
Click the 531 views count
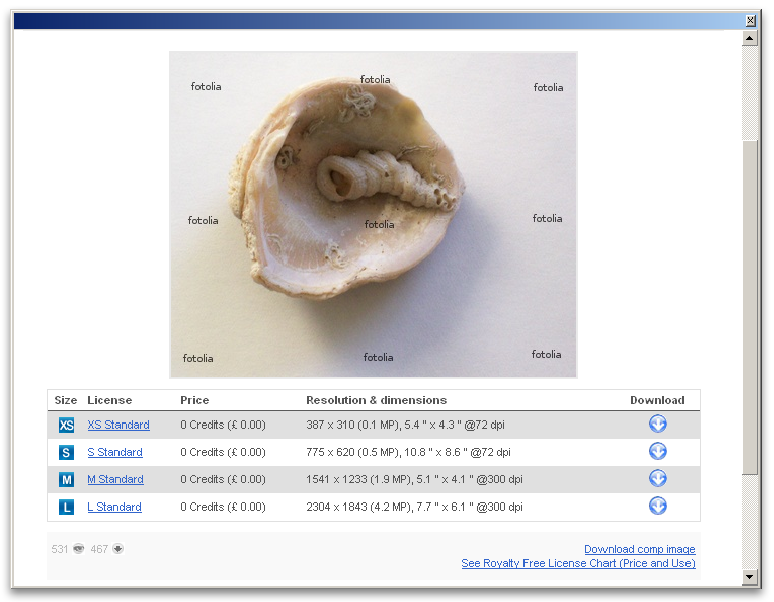(x=60, y=549)
